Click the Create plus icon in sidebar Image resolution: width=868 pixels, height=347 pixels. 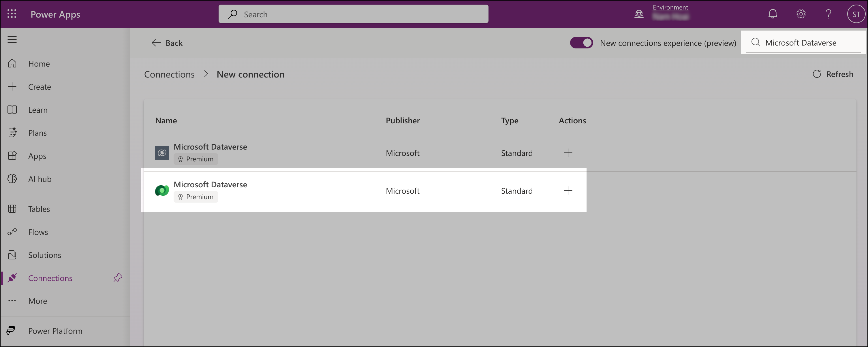12,86
